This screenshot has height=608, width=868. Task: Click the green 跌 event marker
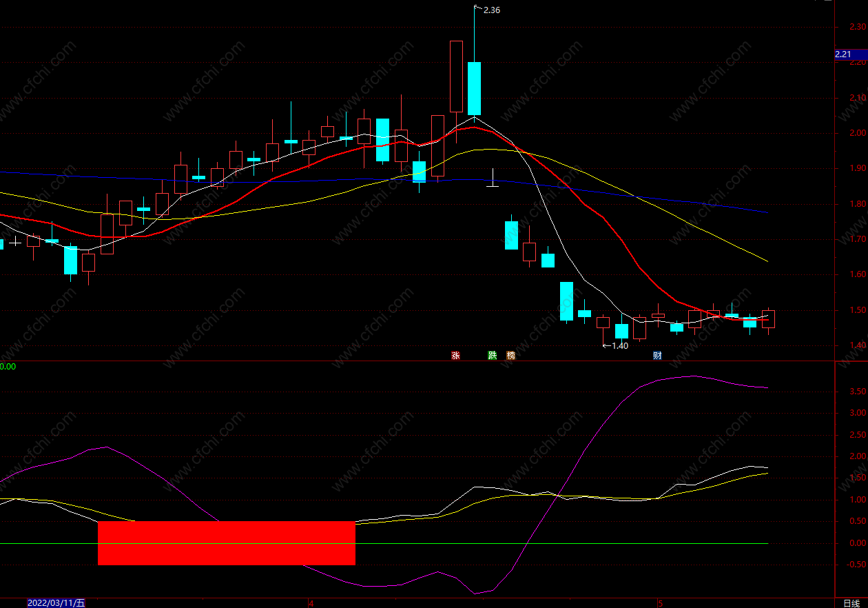click(493, 356)
